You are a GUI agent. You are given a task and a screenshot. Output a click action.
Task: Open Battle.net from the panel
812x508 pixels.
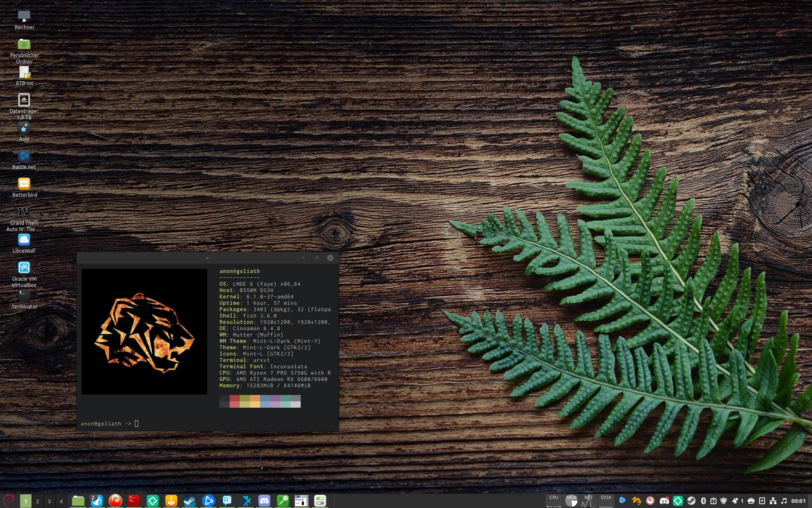click(x=208, y=501)
